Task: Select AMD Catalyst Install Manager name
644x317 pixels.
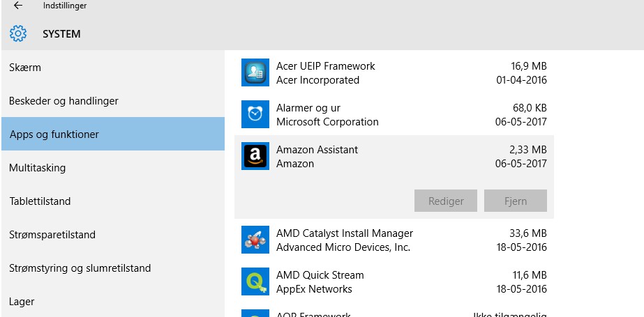Action: [x=345, y=233]
